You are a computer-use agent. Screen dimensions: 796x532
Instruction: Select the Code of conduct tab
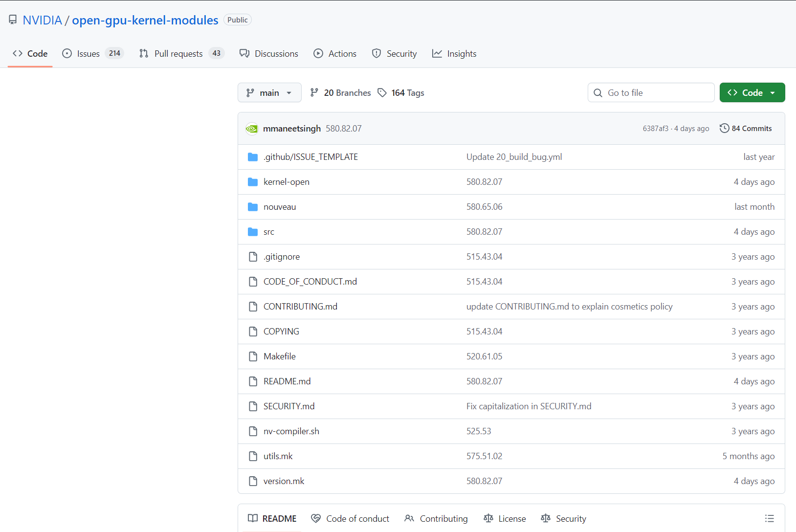[x=351, y=518]
